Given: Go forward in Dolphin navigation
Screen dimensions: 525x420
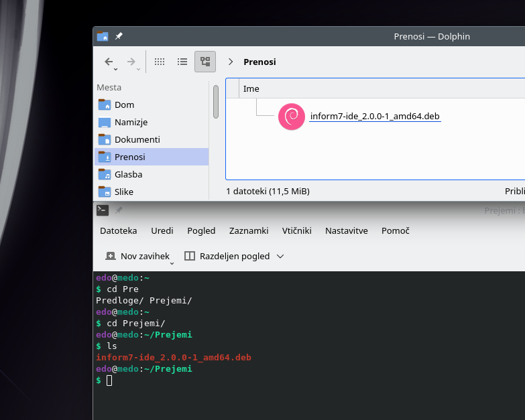Looking at the screenshot, I should 131,62.
